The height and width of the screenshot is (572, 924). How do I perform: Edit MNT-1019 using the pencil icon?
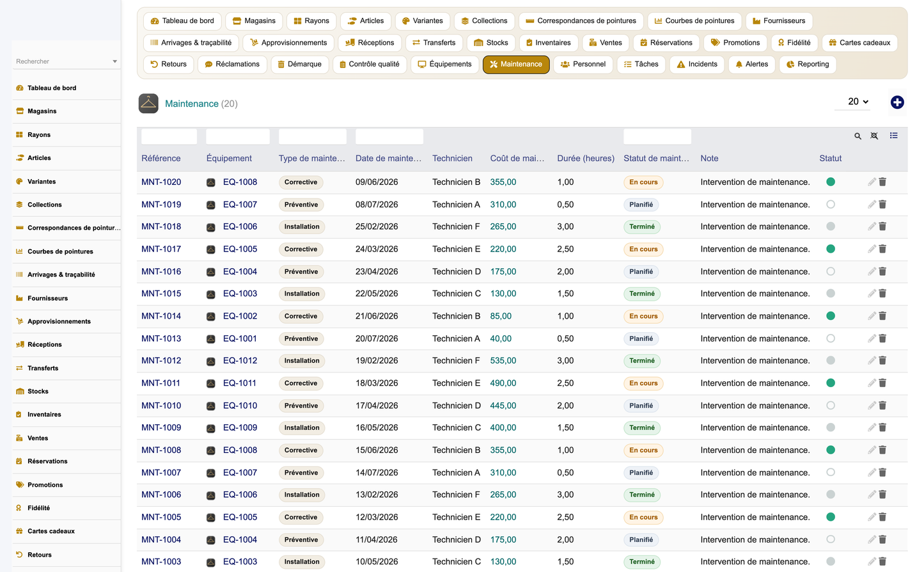pyautogui.click(x=872, y=204)
